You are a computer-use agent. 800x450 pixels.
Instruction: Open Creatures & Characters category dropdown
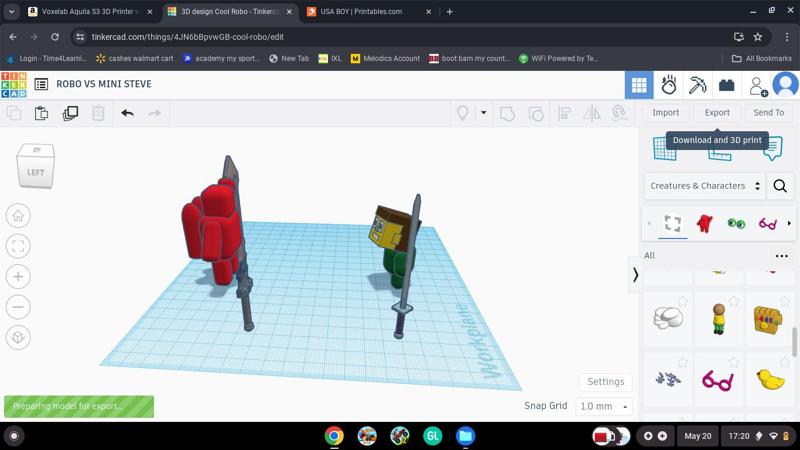tap(705, 186)
